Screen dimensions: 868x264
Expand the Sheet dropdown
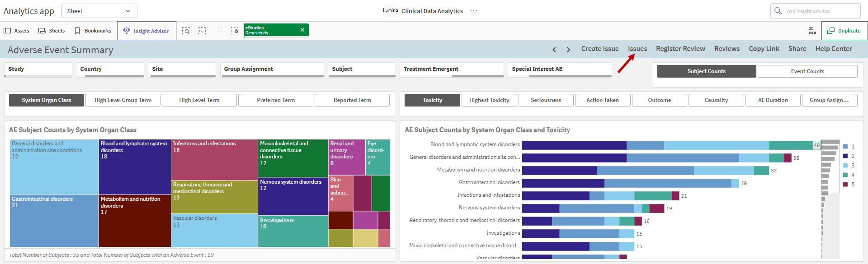point(99,11)
